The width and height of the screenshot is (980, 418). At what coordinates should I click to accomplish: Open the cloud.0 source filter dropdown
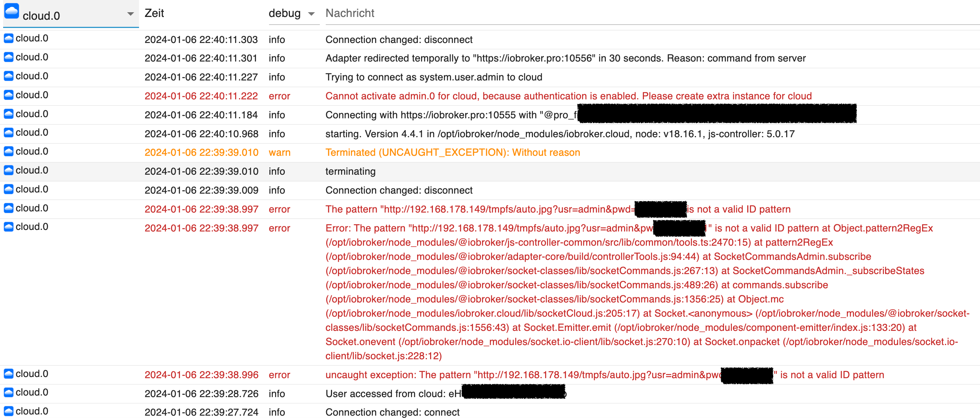coord(130,14)
